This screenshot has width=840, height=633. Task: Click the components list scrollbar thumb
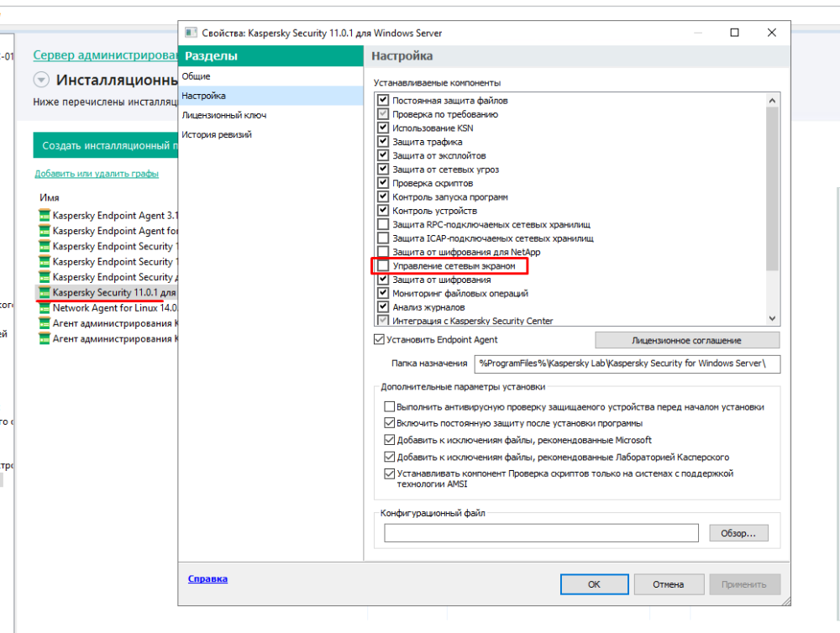click(x=772, y=189)
